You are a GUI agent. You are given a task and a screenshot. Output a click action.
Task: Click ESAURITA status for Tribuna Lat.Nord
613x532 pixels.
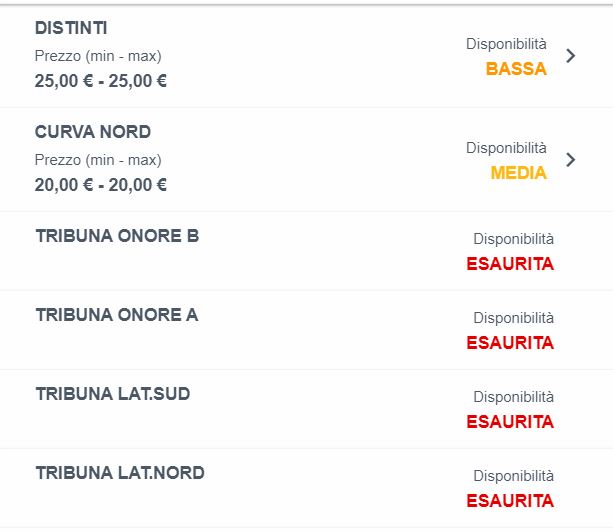pos(510,501)
